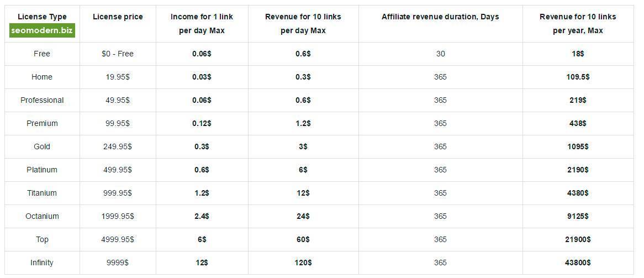The width and height of the screenshot is (644, 278).
Task: Click the Professional license name
Action: pyautogui.click(x=42, y=100)
